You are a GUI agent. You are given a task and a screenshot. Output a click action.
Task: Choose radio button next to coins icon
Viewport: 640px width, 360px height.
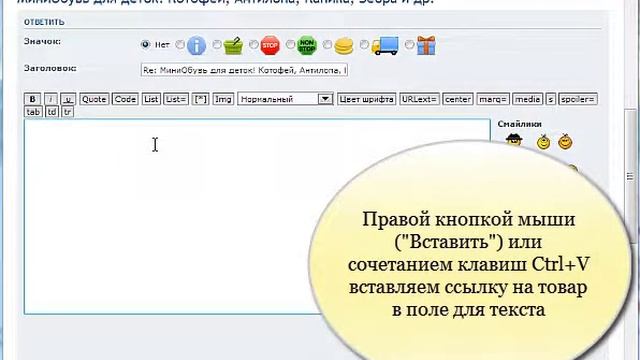(327, 44)
